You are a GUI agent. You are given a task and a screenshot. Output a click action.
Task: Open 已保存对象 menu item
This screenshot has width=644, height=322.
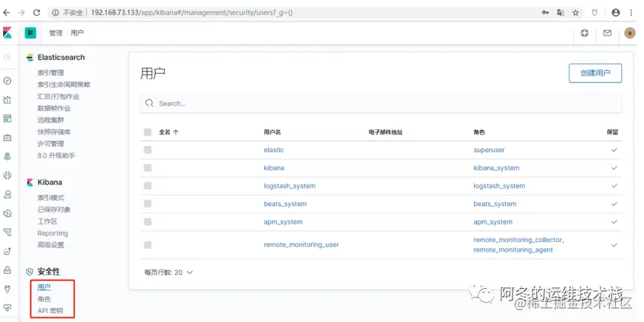(x=54, y=210)
